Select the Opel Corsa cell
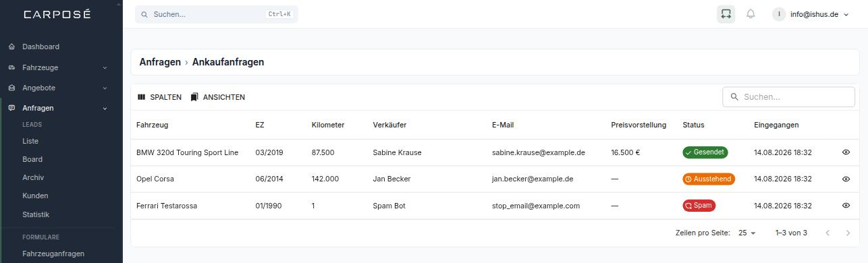The height and width of the screenshot is (263, 868). (155, 179)
